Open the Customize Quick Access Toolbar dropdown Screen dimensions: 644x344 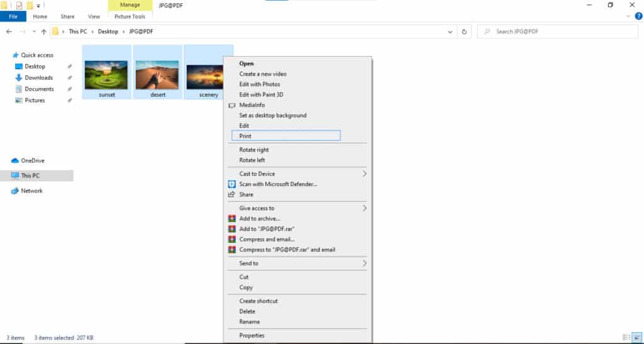pos(38,6)
